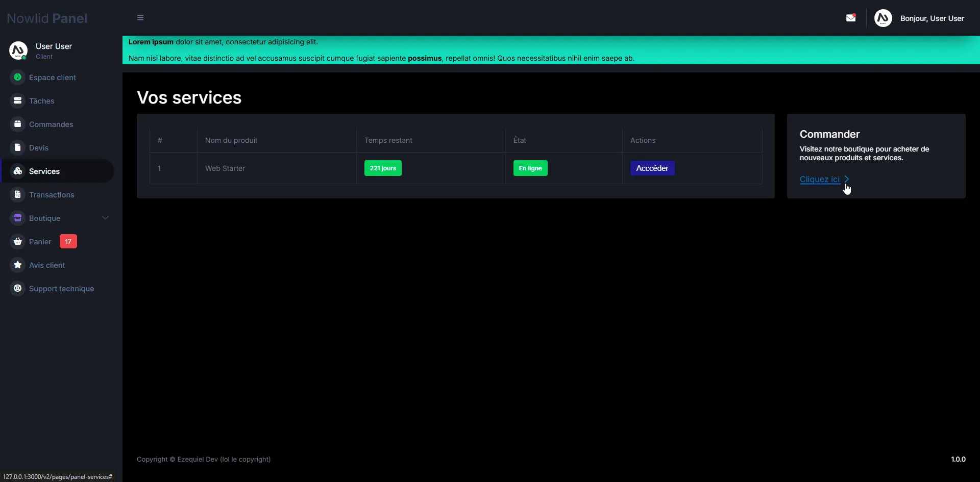980x482 pixels.
Task: Click the Web Starter product name
Action: point(225,168)
